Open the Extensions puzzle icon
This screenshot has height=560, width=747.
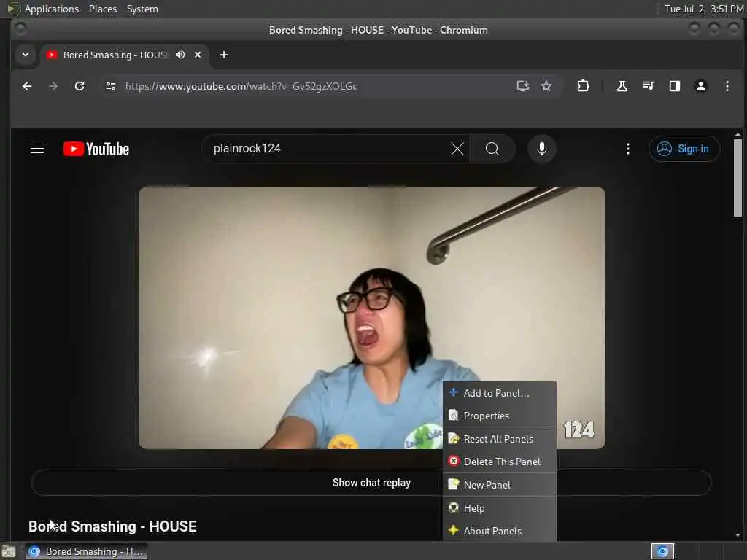click(583, 86)
